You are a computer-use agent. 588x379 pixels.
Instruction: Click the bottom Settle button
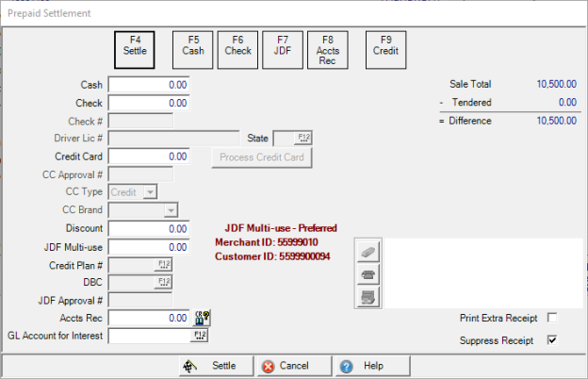213,365
